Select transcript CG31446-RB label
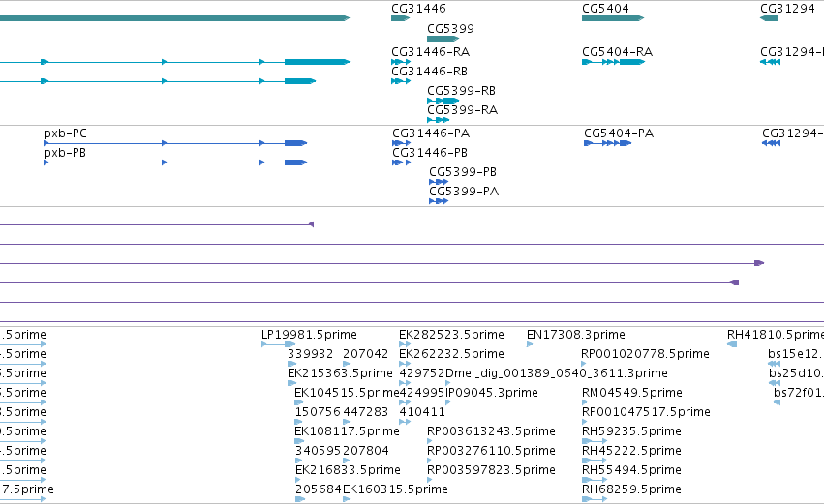The height and width of the screenshot is (504, 824). (x=429, y=72)
